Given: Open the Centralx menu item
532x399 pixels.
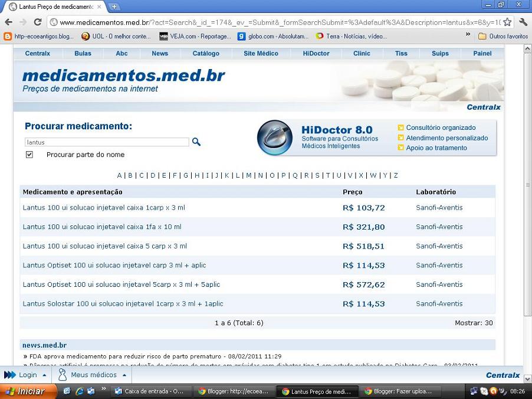Looking at the screenshot, I should point(37,53).
